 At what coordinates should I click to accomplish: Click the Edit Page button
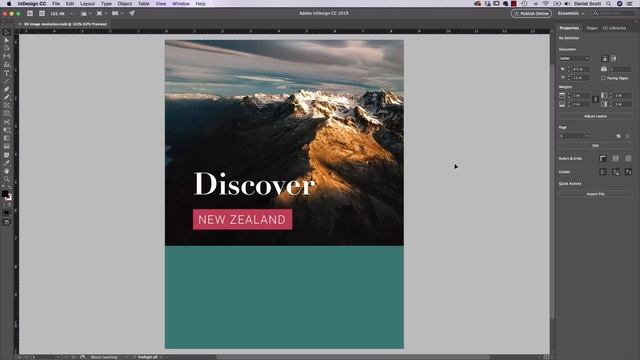pyautogui.click(x=595, y=146)
